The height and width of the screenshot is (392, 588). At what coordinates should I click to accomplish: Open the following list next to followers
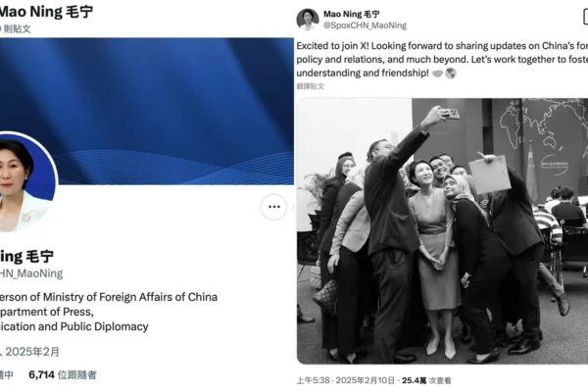click(x=7, y=374)
